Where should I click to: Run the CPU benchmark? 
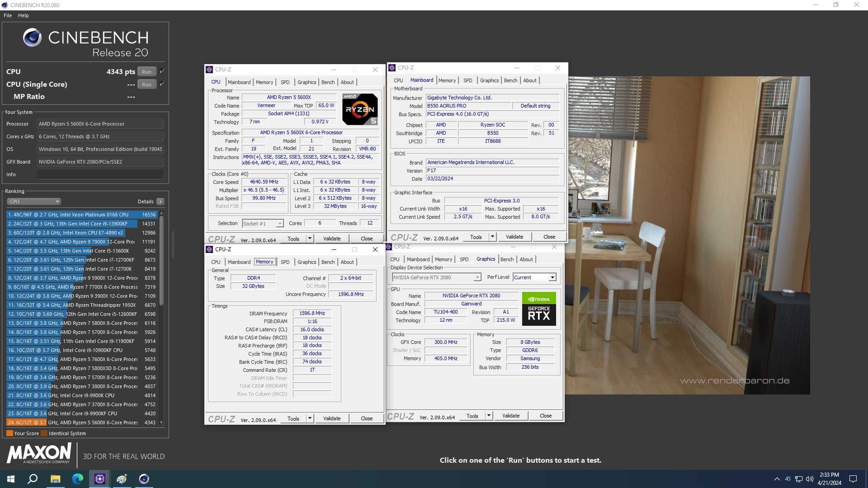146,71
